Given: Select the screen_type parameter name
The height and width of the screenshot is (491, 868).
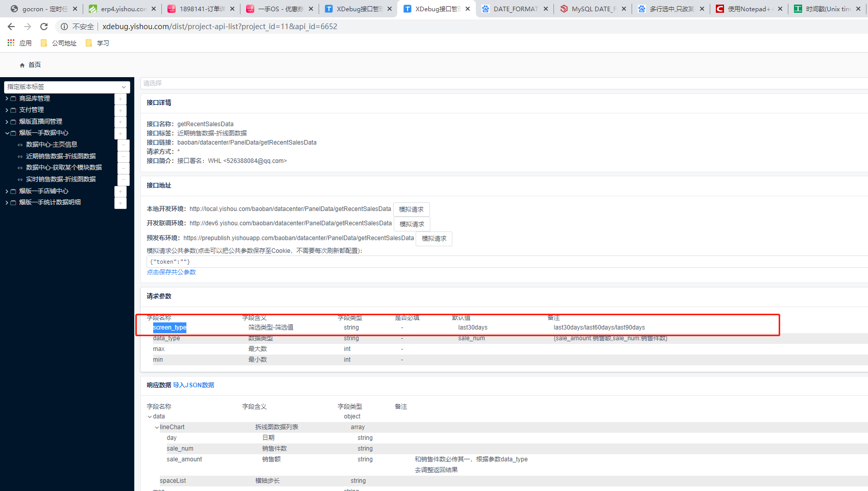Looking at the screenshot, I should [x=170, y=328].
